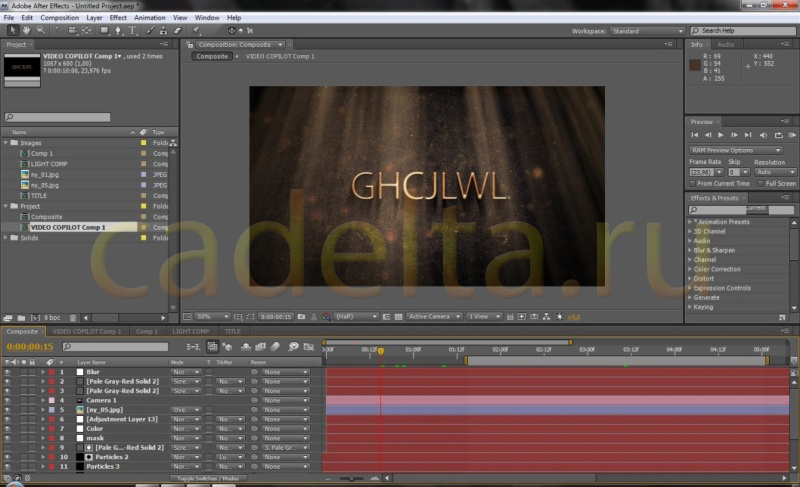Expand the Animation Presets category

690,222
